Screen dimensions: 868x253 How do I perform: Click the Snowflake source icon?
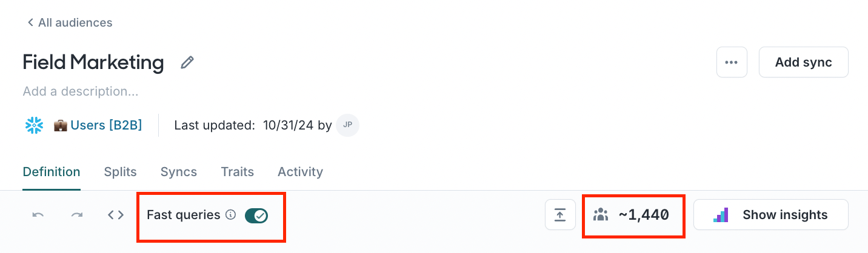click(34, 125)
